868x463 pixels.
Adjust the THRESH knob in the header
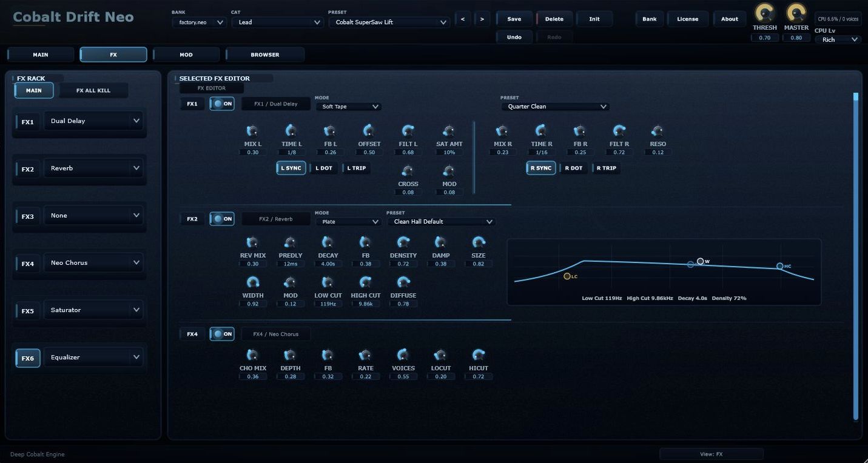click(x=764, y=13)
